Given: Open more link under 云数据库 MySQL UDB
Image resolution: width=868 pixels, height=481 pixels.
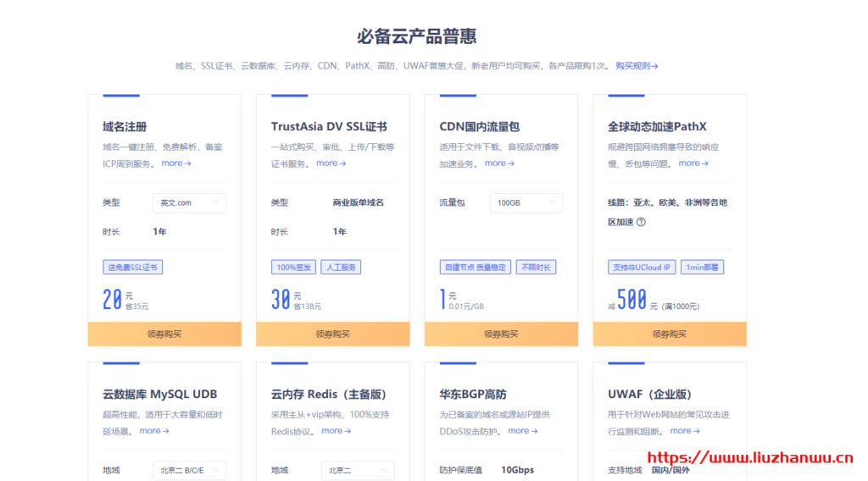Looking at the screenshot, I should (154, 431).
